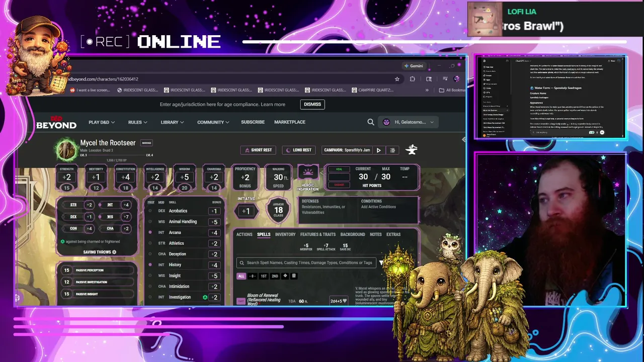Viewport: 644px width, 362px height.
Task: Click the site search magnifier icon
Action: [371, 122]
